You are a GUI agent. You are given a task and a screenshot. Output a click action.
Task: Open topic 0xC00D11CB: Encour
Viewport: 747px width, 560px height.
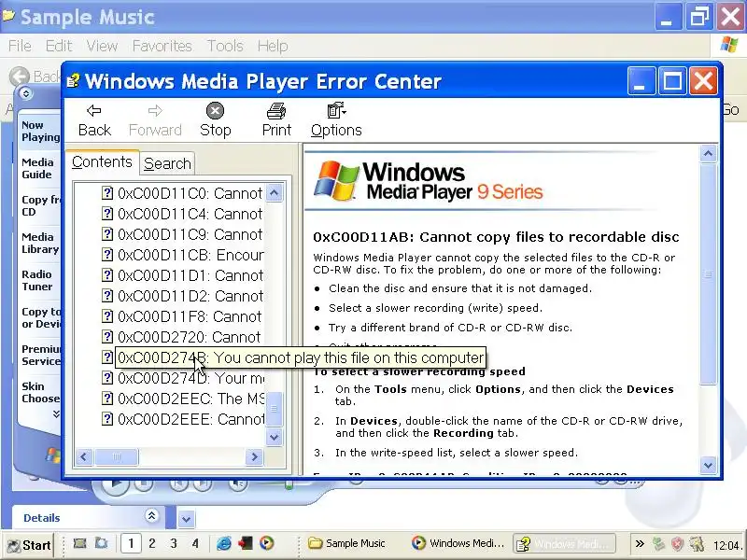190,255
